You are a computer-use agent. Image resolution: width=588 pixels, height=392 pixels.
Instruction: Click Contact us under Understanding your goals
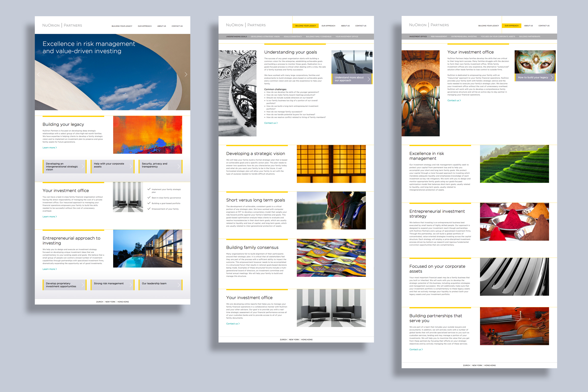(x=271, y=123)
